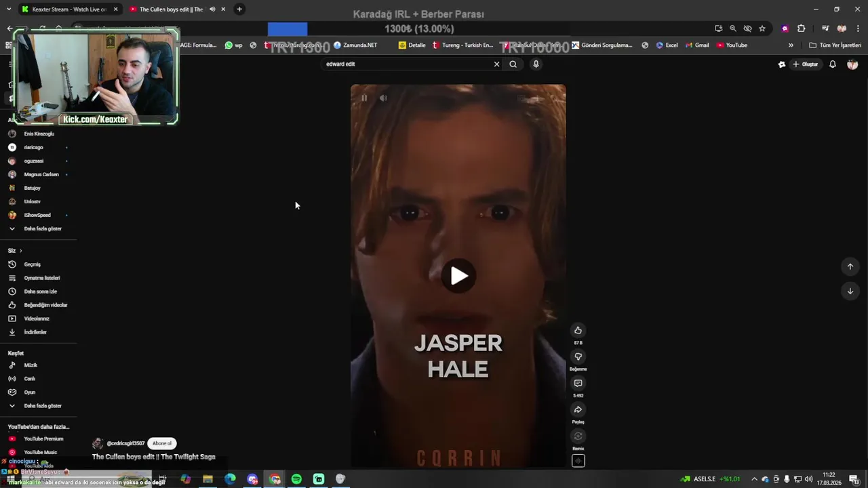
Task: Open Canlı live streams
Action: pyautogui.click(x=29, y=379)
